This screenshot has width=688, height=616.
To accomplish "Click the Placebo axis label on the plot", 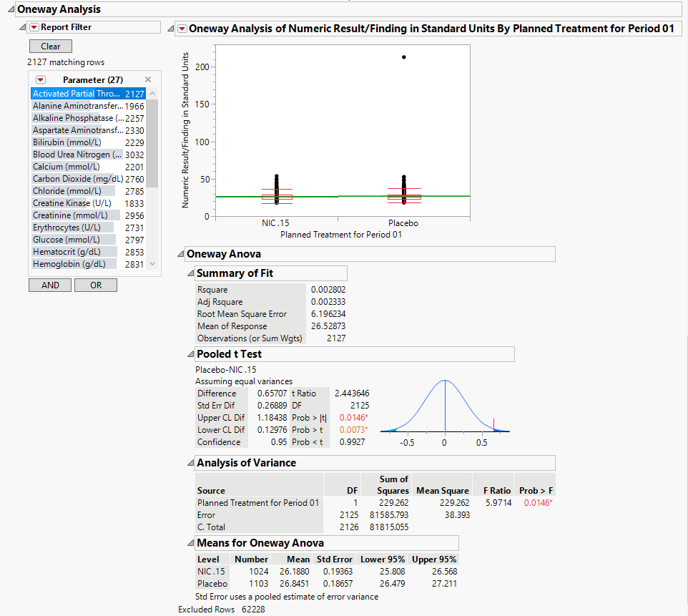I will [403, 223].
